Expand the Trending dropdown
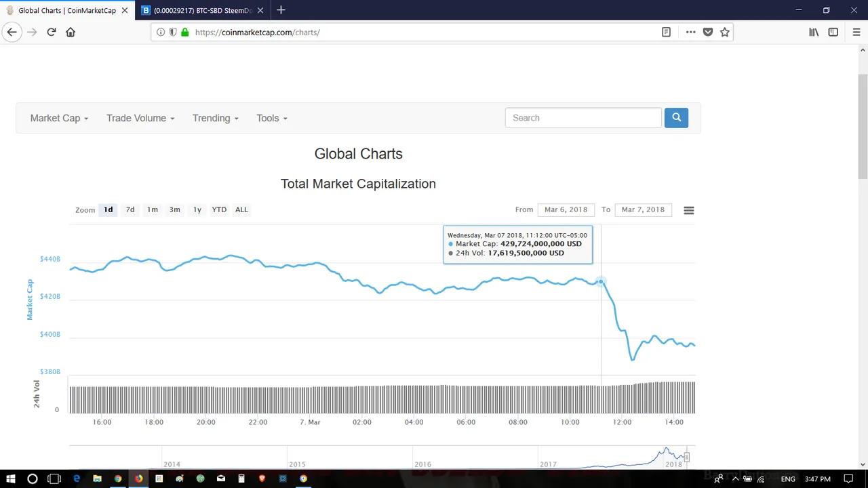Image resolution: width=868 pixels, height=488 pixels. (x=215, y=118)
